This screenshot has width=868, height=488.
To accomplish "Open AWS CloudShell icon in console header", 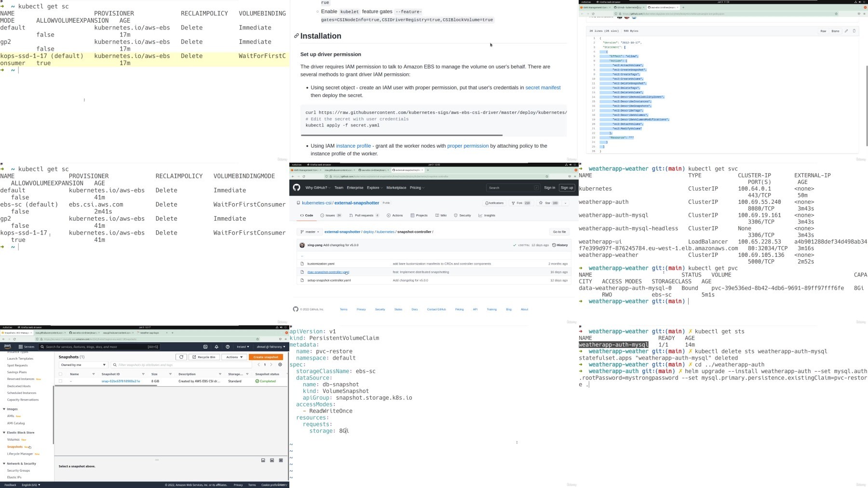I will click(x=205, y=347).
